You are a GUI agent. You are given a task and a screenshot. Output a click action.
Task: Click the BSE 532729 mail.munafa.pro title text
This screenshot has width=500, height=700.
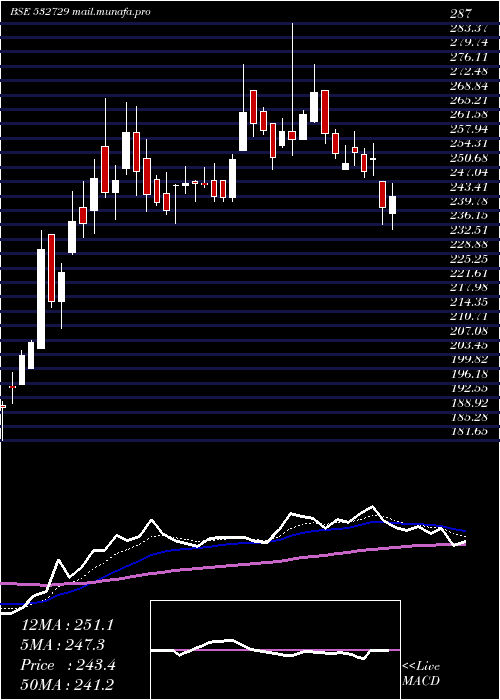pos(80,12)
